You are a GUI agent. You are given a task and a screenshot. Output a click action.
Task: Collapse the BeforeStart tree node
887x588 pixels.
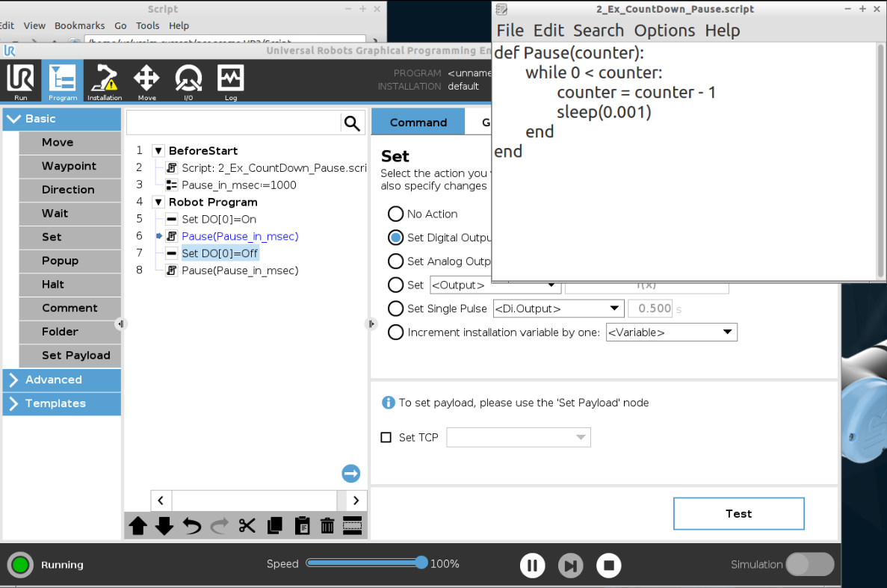pos(159,151)
